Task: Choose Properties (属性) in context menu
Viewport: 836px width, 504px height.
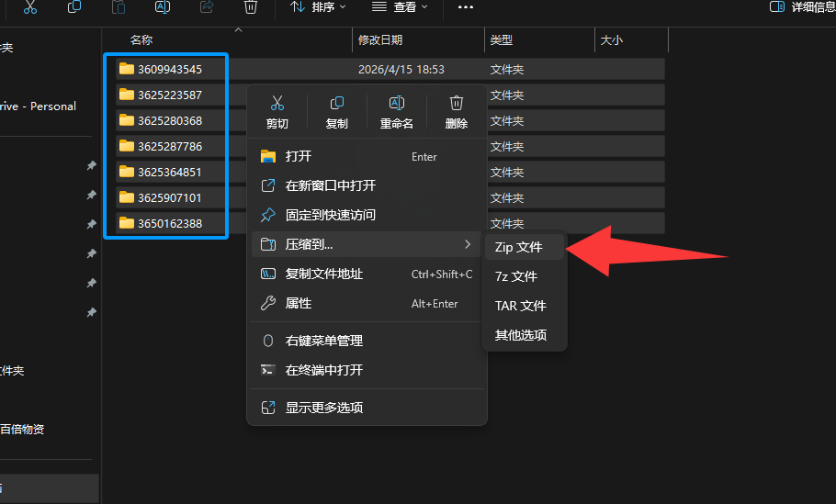Action: point(367,304)
